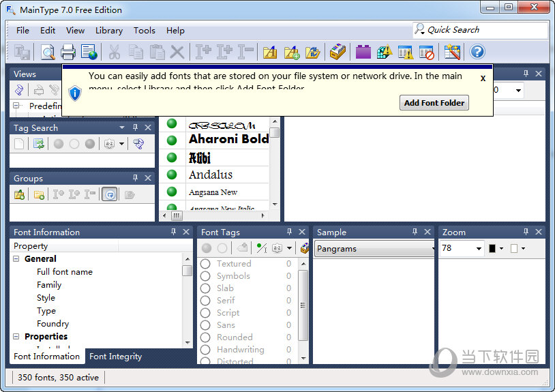Toggle the Handwriting tag radio button
Screen dimensions: 555x392
point(205,350)
